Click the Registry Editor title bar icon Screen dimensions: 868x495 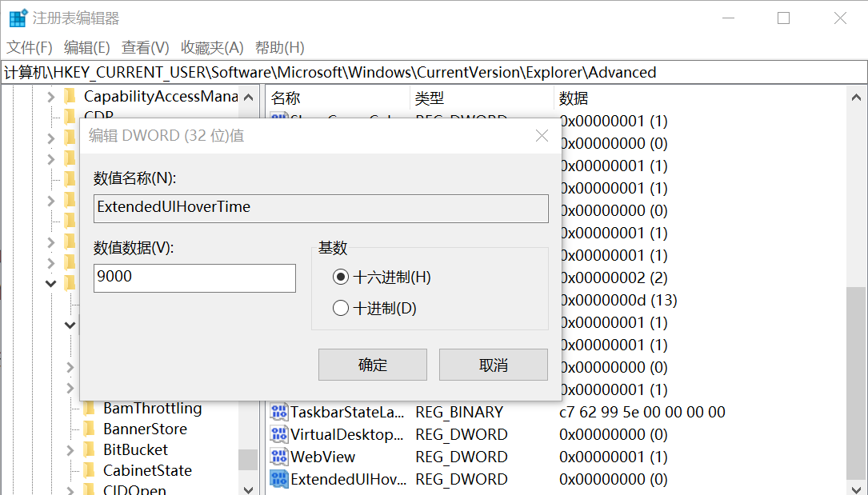(18, 17)
